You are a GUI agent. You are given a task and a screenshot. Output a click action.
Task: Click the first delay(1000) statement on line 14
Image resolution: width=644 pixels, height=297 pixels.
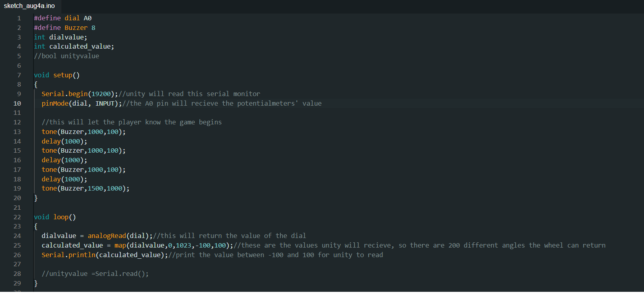(x=64, y=142)
